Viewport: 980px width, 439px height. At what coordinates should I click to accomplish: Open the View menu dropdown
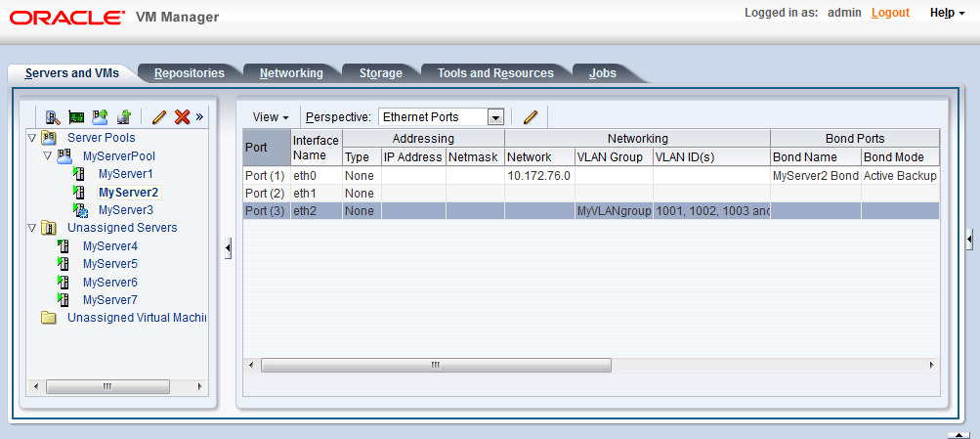point(271,117)
